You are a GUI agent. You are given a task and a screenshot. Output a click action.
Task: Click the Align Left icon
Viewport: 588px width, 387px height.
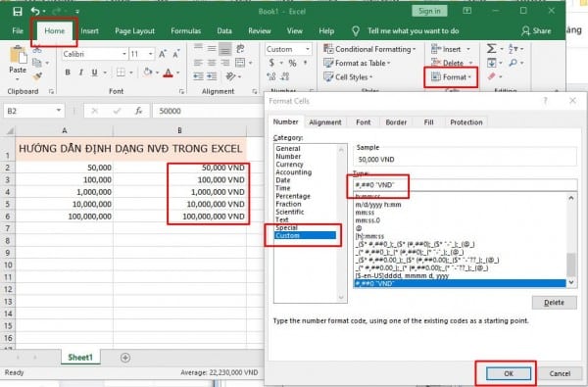coord(198,63)
